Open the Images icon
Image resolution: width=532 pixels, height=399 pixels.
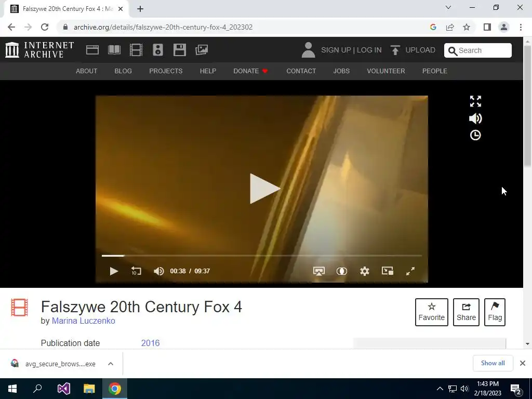point(202,50)
